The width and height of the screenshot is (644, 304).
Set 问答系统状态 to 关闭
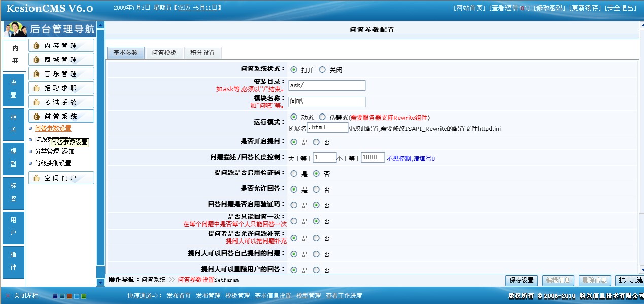pyautogui.click(x=322, y=70)
